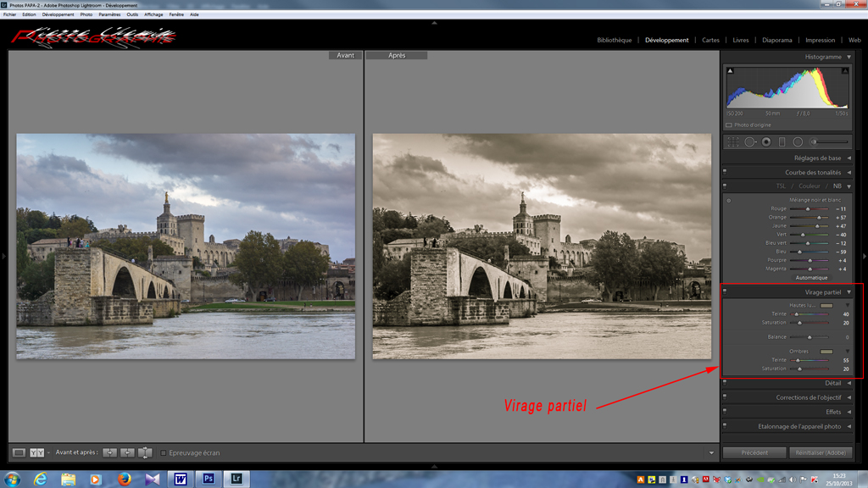Copy before settings to after
The width and height of the screenshot is (868, 488).
[x=109, y=452]
